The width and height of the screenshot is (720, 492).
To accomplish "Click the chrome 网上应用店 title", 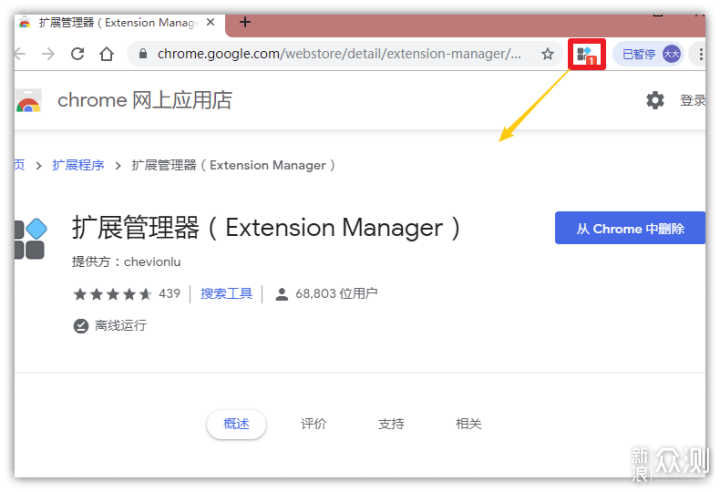I will 145,100.
